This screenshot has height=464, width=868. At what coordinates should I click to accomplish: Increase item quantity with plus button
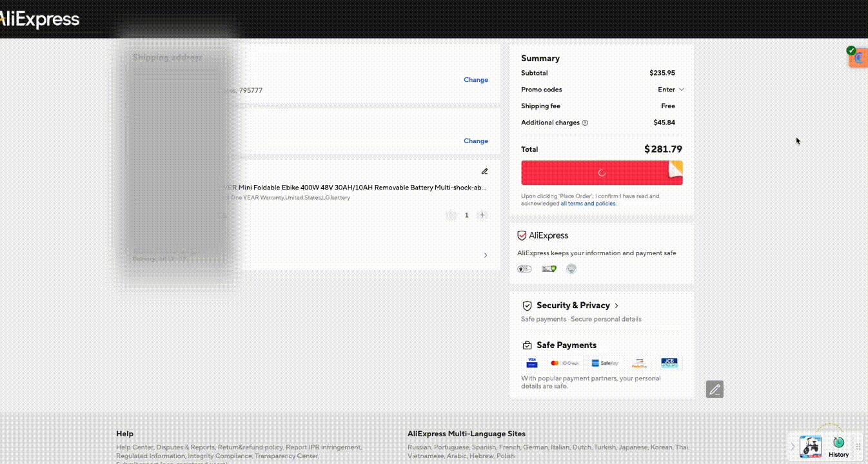[x=482, y=215]
